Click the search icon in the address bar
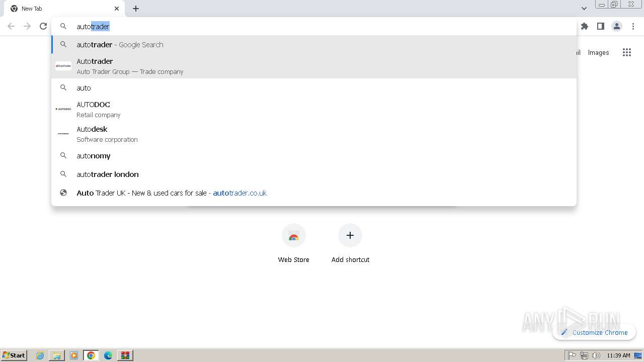The width and height of the screenshot is (644, 362). coord(63,26)
